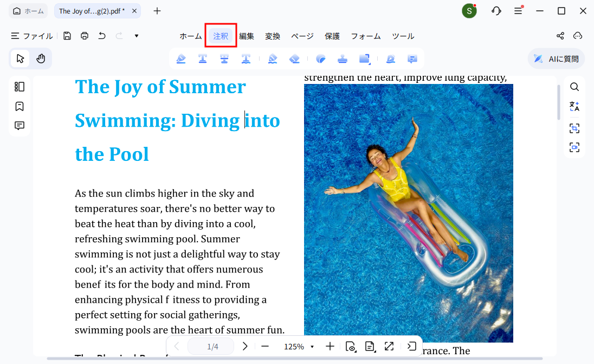Switch to the 変換 tab

tap(273, 36)
